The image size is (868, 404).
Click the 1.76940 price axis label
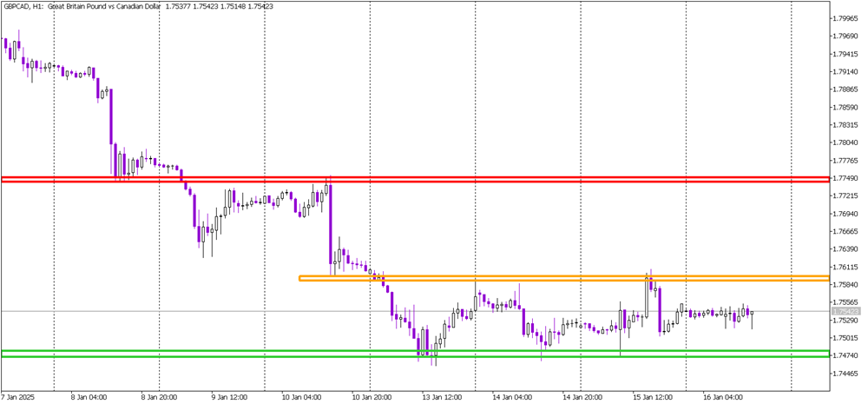(x=846, y=214)
